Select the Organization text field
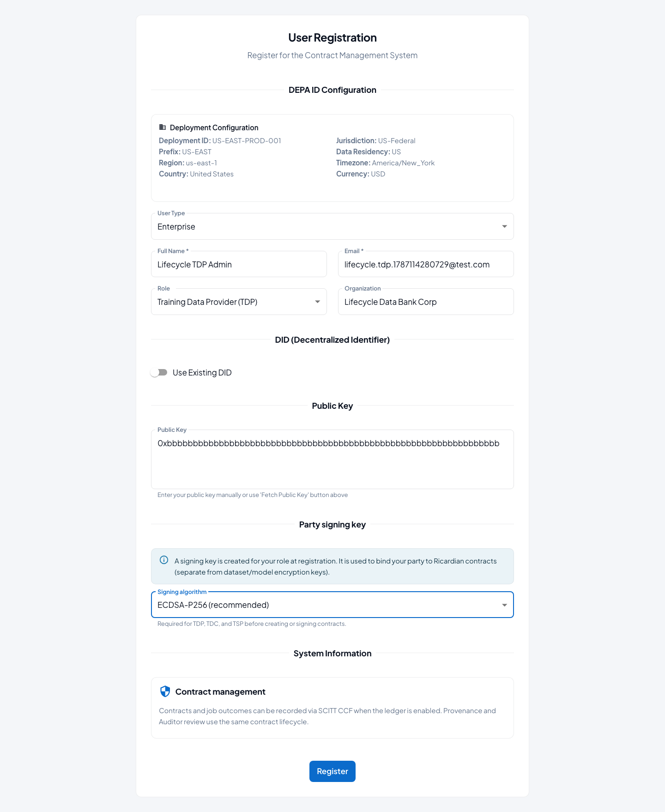Image resolution: width=665 pixels, height=812 pixels. pyautogui.click(x=426, y=302)
